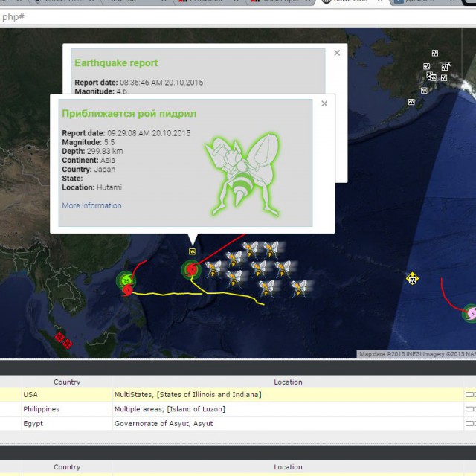The width and height of the screenshot is (476, 476).
Task: Click the Magnitude 5.5 value in popup
Action: tap(109, 142)
